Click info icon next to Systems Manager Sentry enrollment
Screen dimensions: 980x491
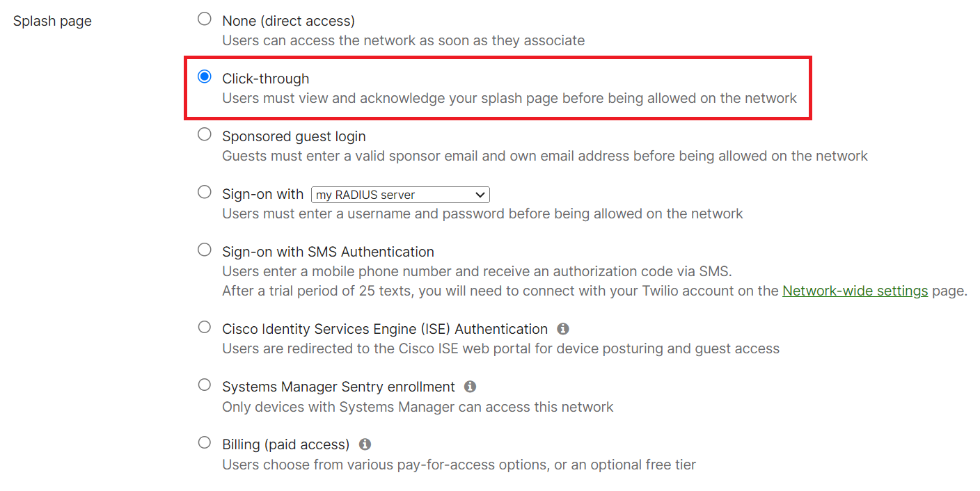[470, 386]
